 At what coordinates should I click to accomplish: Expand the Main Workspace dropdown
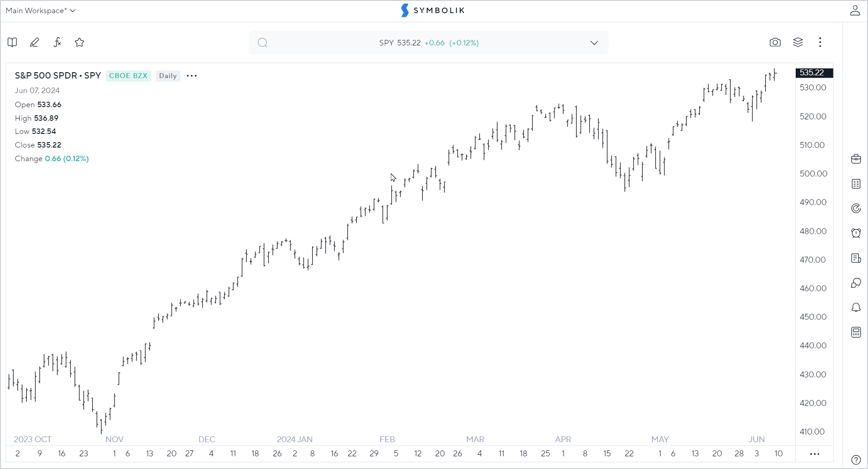pos(40,10)
